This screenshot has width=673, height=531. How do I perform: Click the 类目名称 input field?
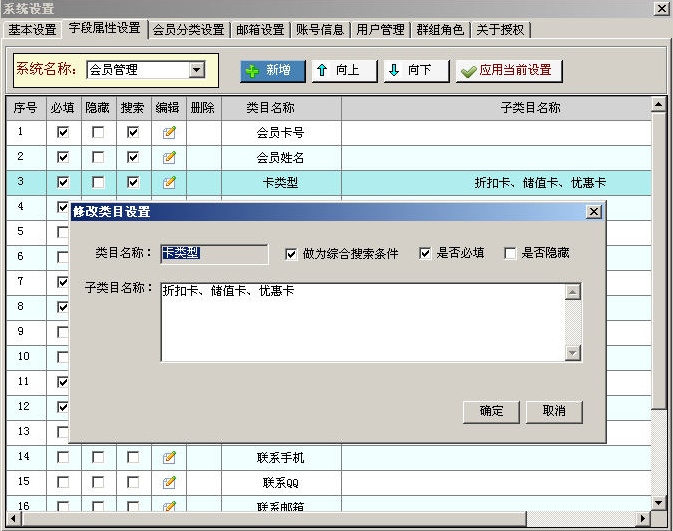click(214, 254)
